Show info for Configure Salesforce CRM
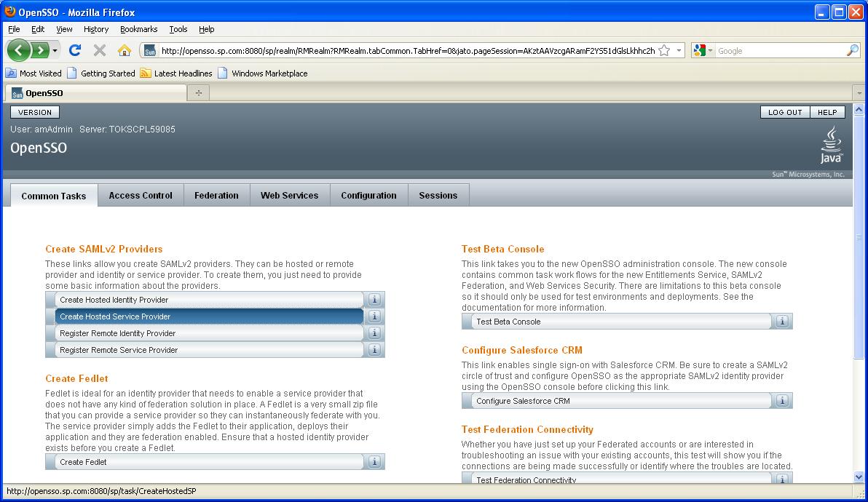The width and height of the screenshot is (868, 502). pos(782,400)
